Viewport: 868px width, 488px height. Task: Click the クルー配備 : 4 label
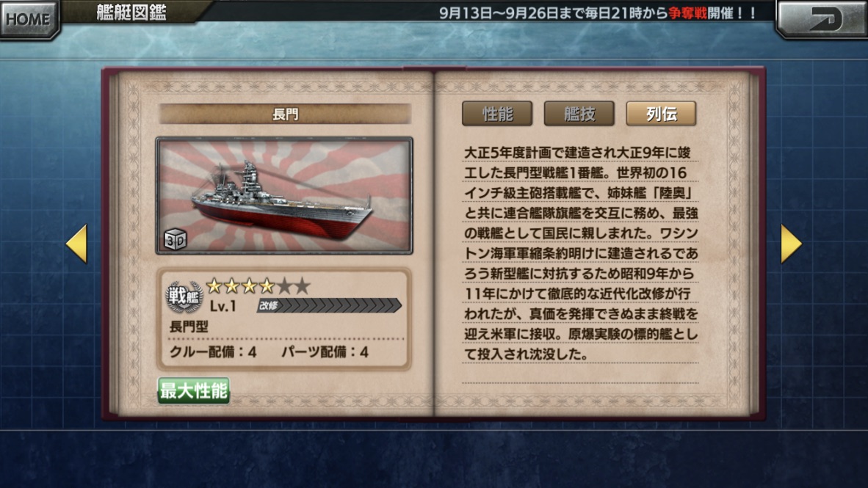point(213,352)
